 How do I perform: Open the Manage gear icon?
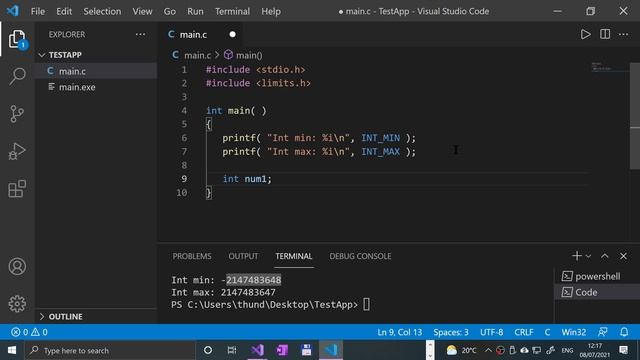click(17, 304)
